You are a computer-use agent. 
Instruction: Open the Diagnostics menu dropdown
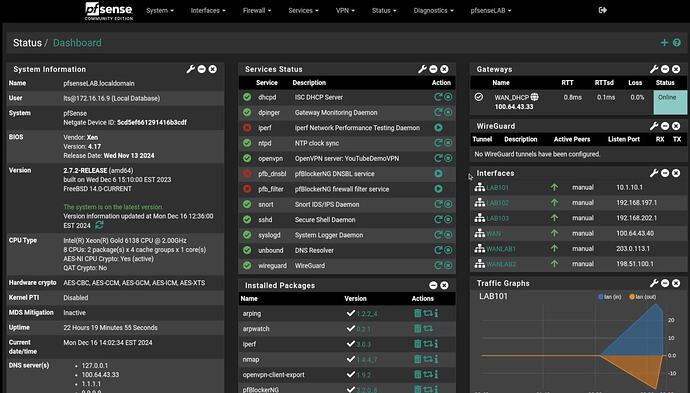(433, 11)
